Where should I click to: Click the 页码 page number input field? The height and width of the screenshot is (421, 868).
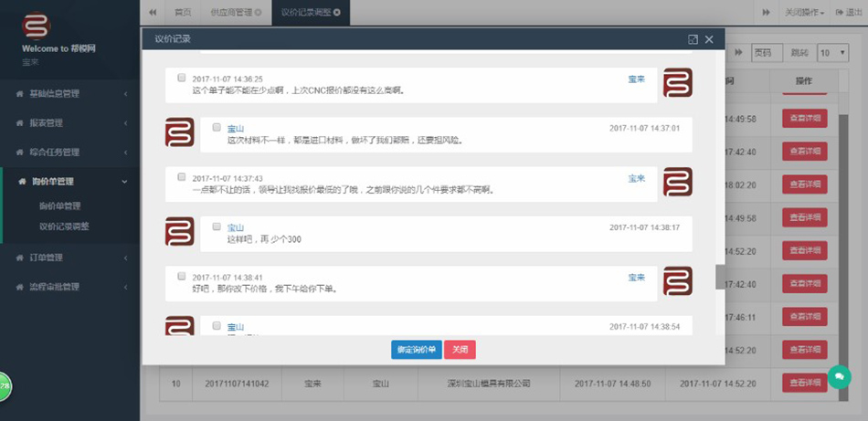(767, 53)
